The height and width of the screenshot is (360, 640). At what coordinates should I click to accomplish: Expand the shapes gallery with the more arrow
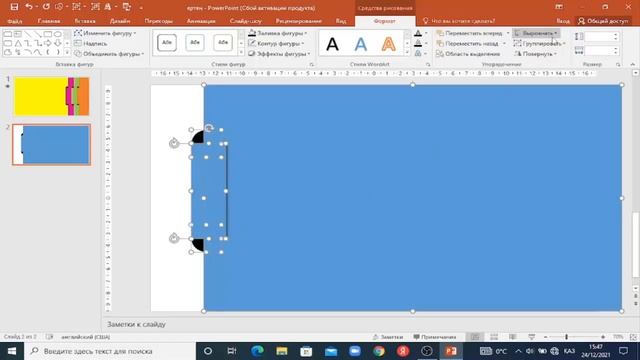67,52
